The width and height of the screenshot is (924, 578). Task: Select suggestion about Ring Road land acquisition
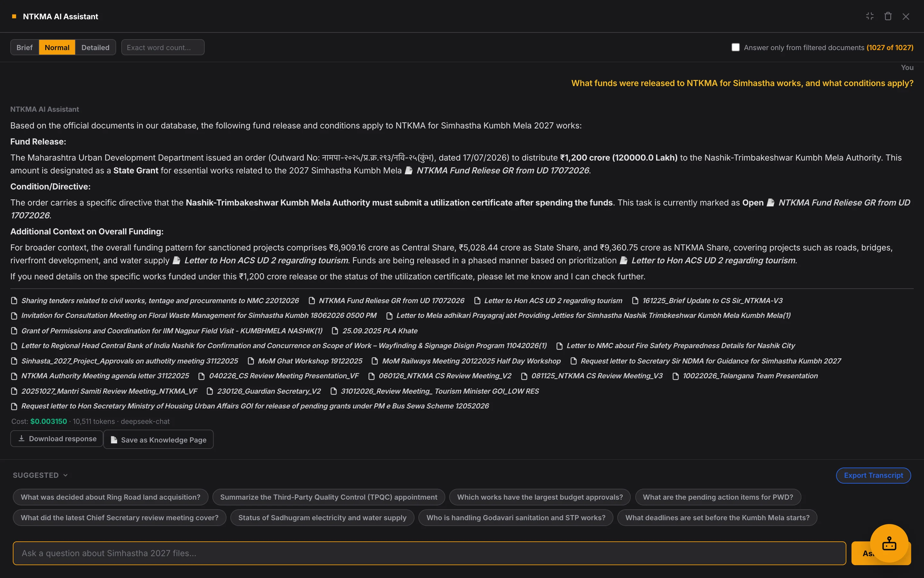click(x=110, y=497)
